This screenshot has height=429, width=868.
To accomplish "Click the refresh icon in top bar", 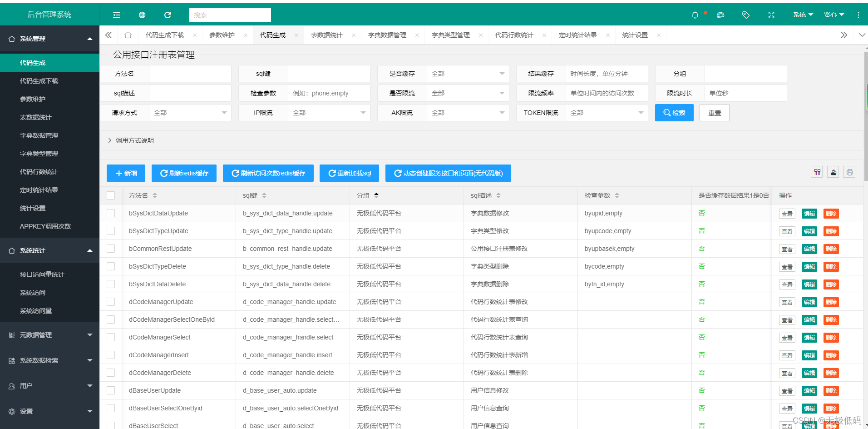I will click(x=168, y=15).
